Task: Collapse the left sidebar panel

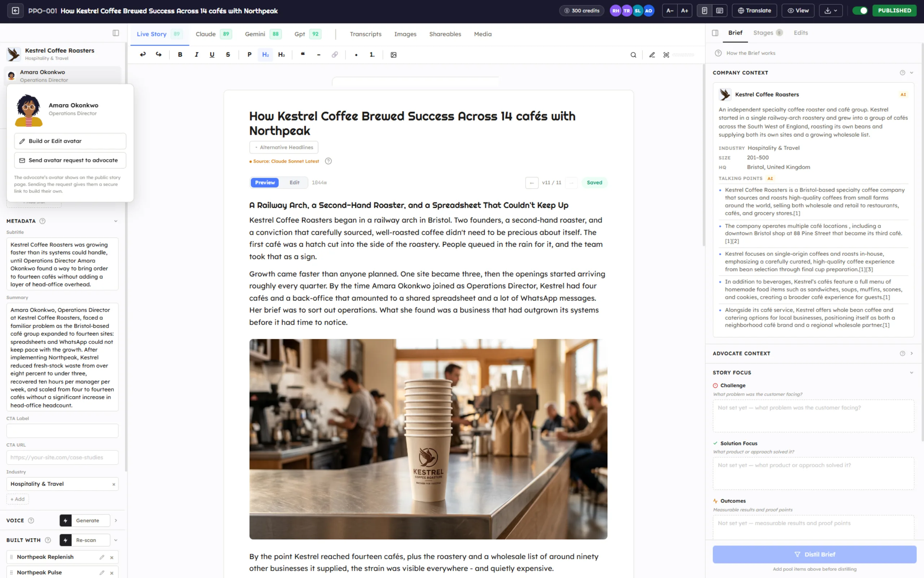Action: [x=116, y=33]
